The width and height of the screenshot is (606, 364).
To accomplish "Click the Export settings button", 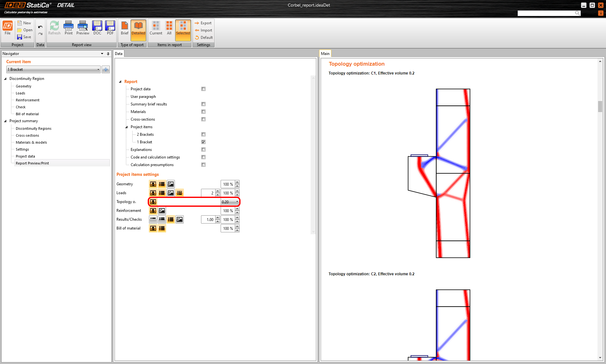I will point(203,23).
